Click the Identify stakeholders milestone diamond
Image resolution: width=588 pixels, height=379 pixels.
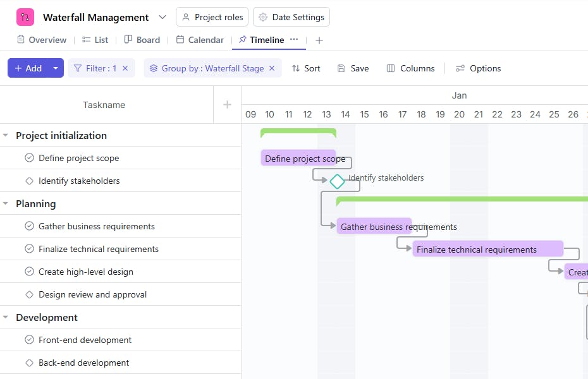[338, 181]
